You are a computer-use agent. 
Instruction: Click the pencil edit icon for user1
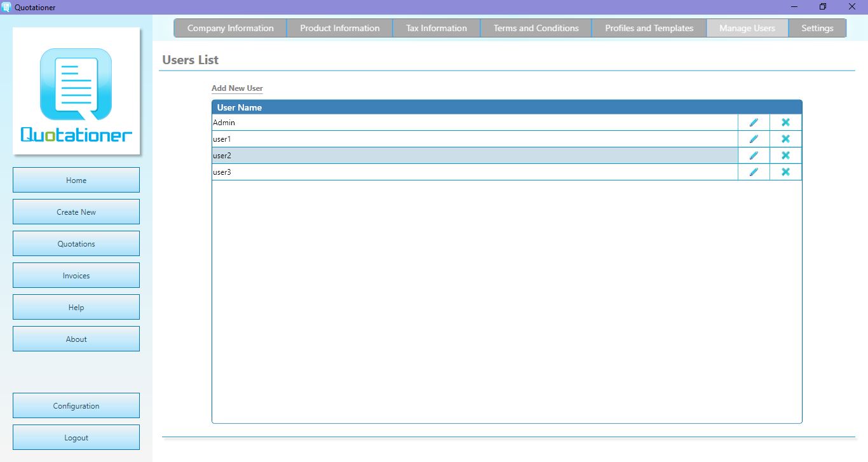754,139
